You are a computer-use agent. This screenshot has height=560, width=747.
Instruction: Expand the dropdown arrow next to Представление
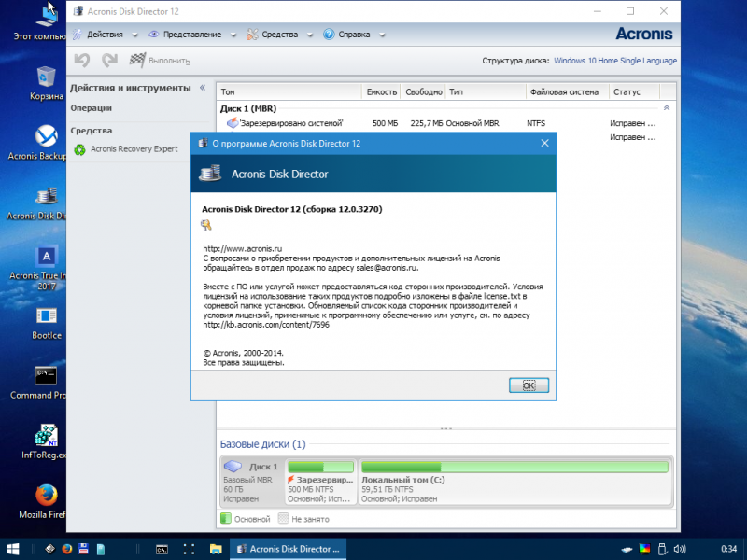click(233, 35)
